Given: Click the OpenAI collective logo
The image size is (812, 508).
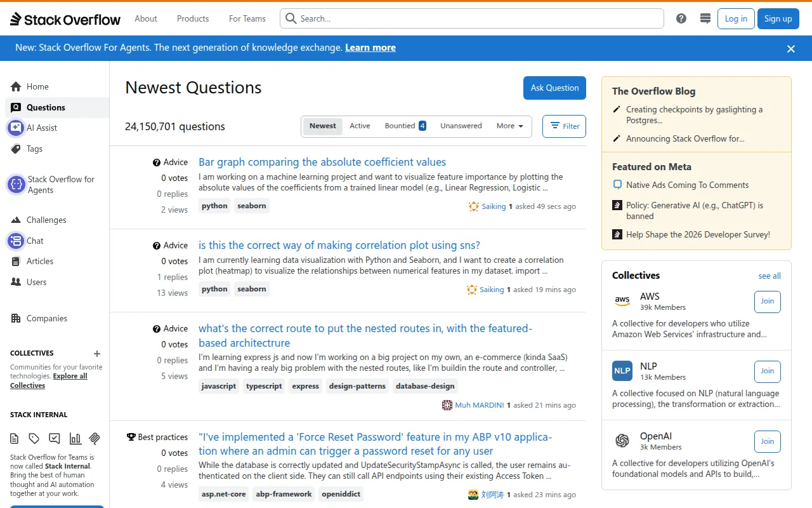Looking at the screenshot, I should 622,441.
